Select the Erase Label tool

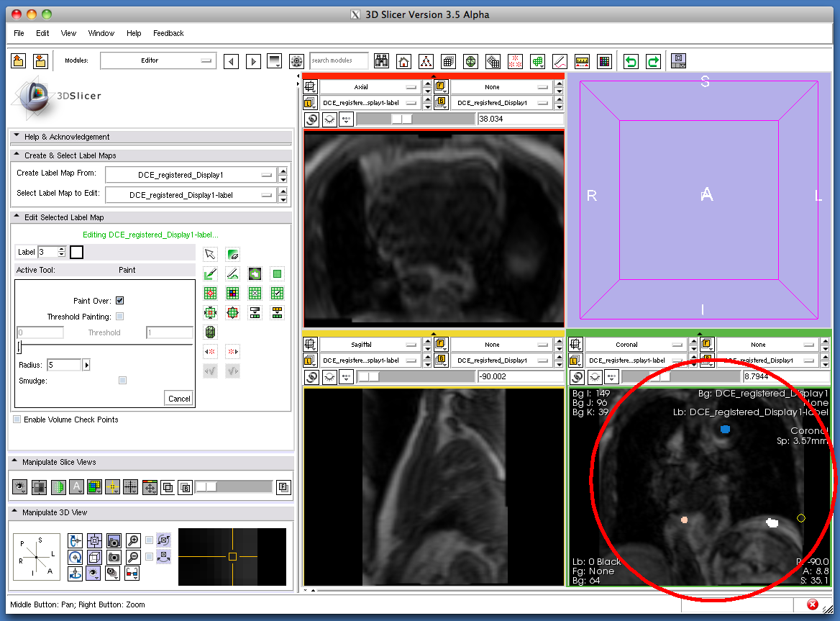pyautogui.click(x=232, y=254)
